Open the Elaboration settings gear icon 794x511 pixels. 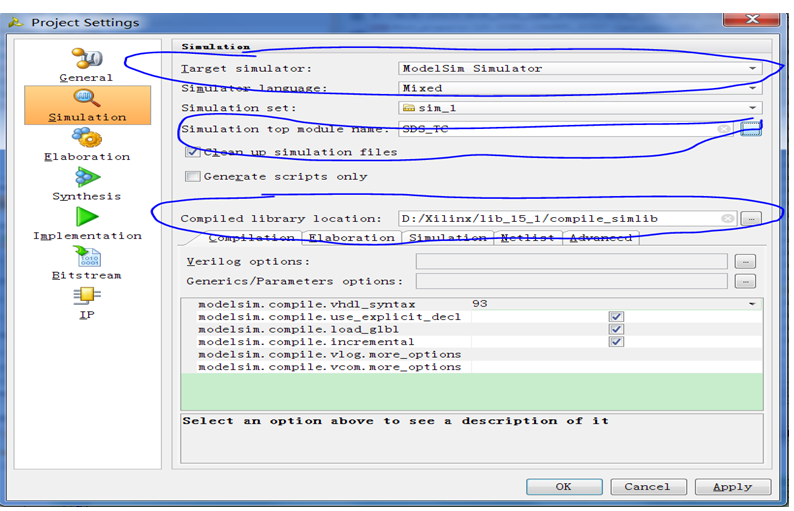click(x=87, y=137)
